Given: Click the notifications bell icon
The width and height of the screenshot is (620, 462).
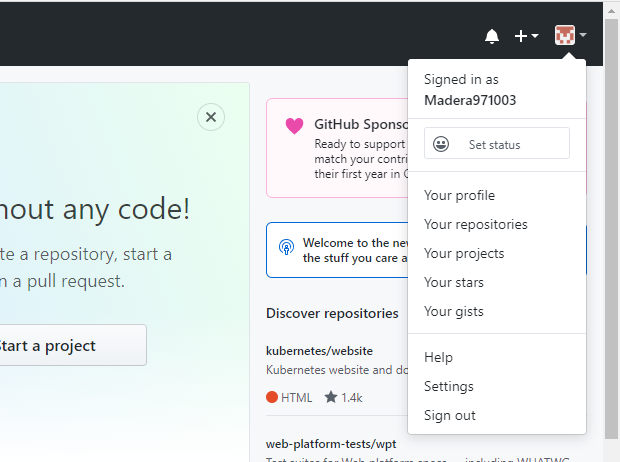Looking at the screenshot, I should coord(491,36).
